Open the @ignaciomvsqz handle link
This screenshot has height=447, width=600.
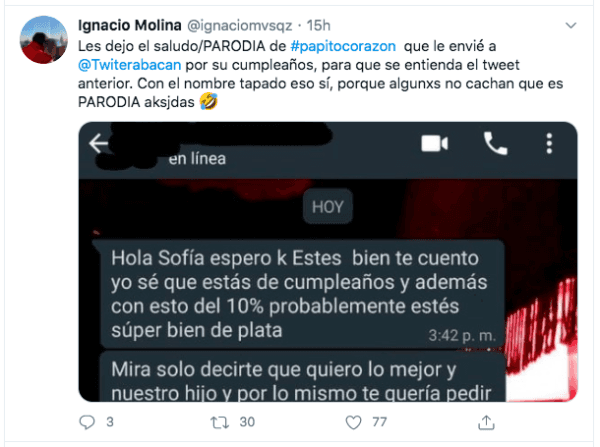pyautogui.click(x=240, y=26)
